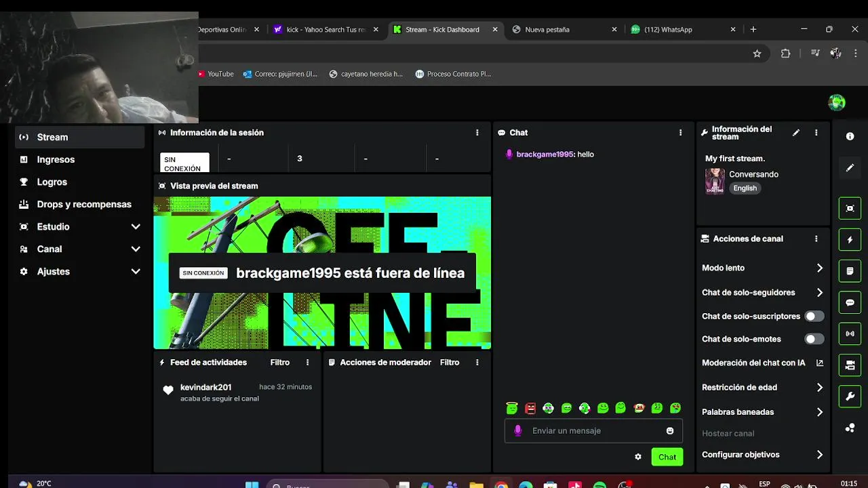Click the pencil icon in right toolbar
Screen dimensions: 868x488
pos(850,167)
